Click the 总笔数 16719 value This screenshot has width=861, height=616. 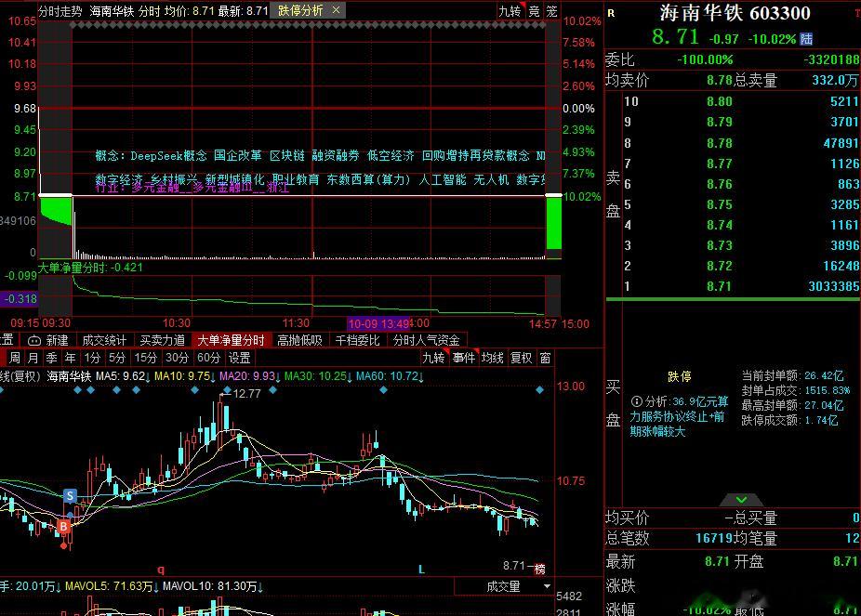click(714, 539)
